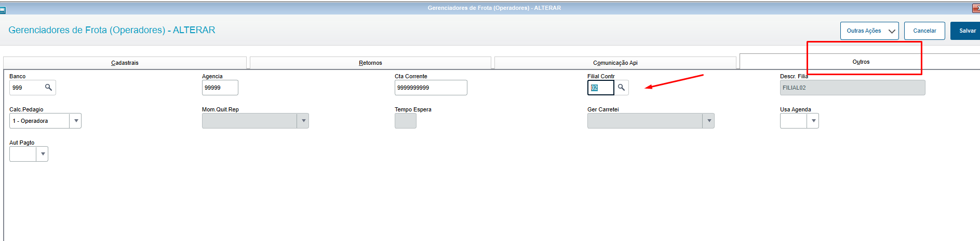The height and width of the screenshot is (241, 980).
Task: Click the Mom.Quit.Rep field label
Action: 220,109
